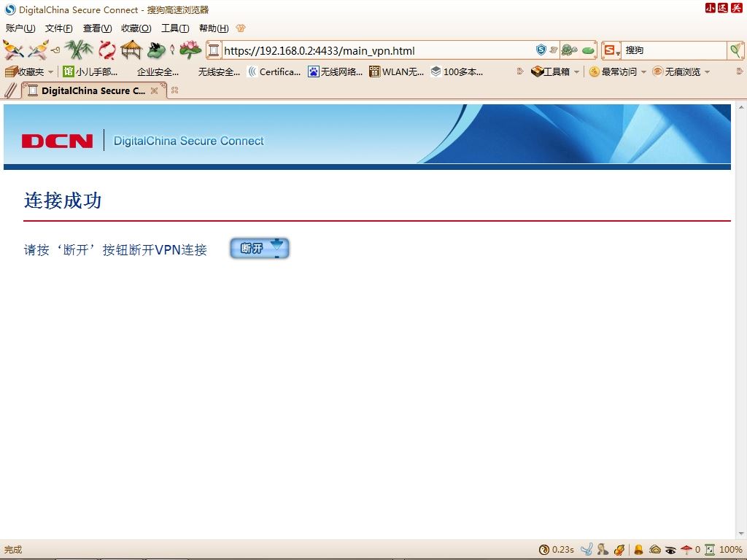Click the orange gourd icon in the status bar
The height and width of the screenshot is (560, 747).
619,550
